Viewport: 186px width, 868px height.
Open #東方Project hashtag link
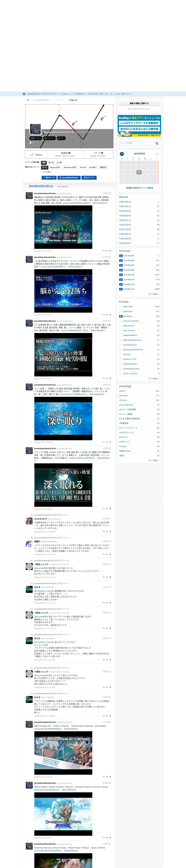tap(125, 451)
